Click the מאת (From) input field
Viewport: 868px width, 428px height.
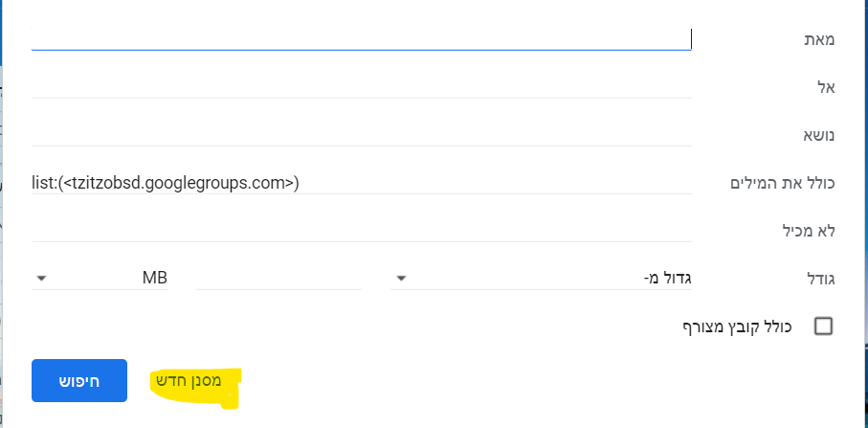click(361, 38)
